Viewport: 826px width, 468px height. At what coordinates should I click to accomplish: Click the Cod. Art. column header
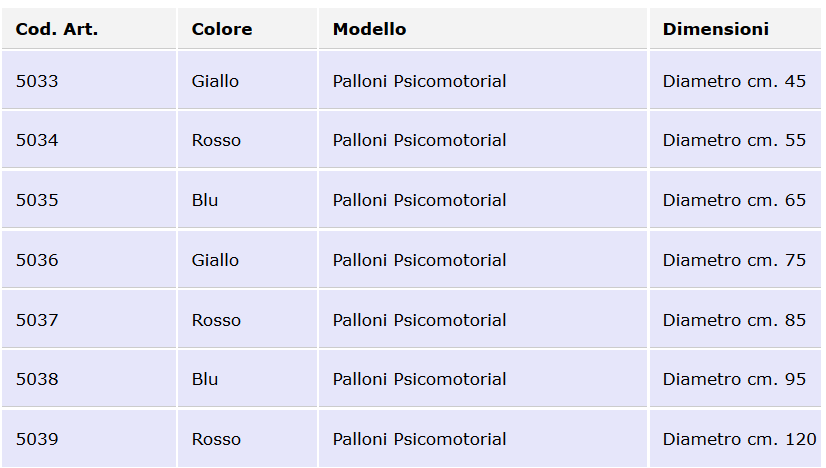[57, 29]
